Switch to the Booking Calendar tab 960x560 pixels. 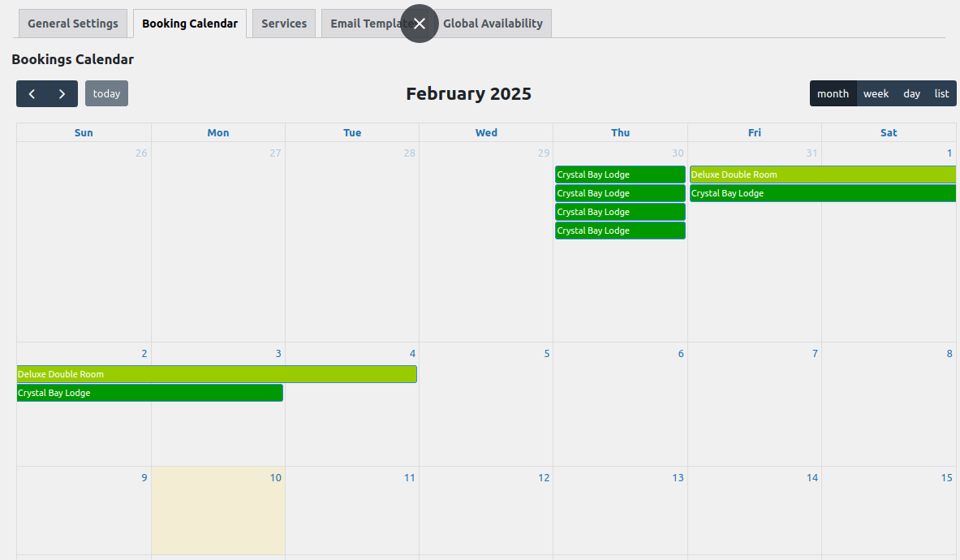(x=189, y=23)
